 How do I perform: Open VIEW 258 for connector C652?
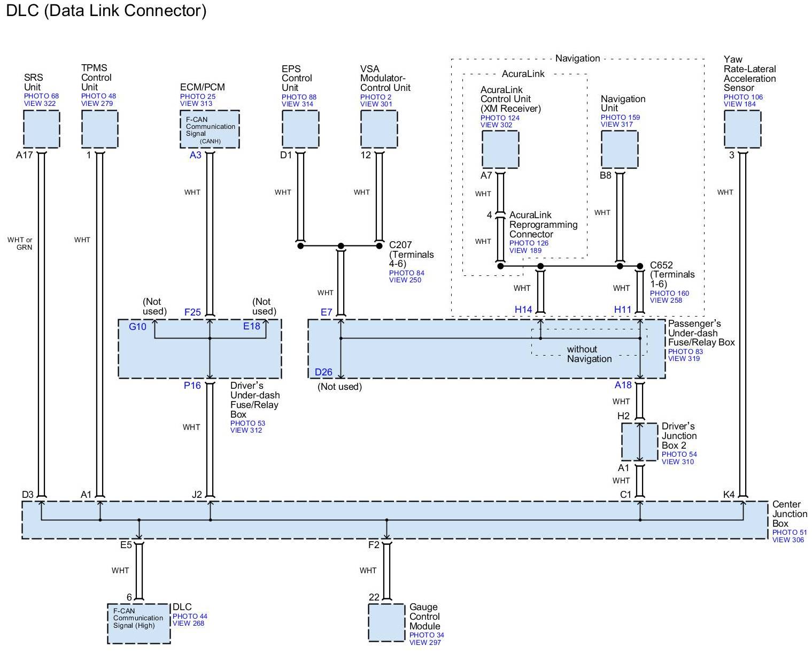tap(666, 301)
